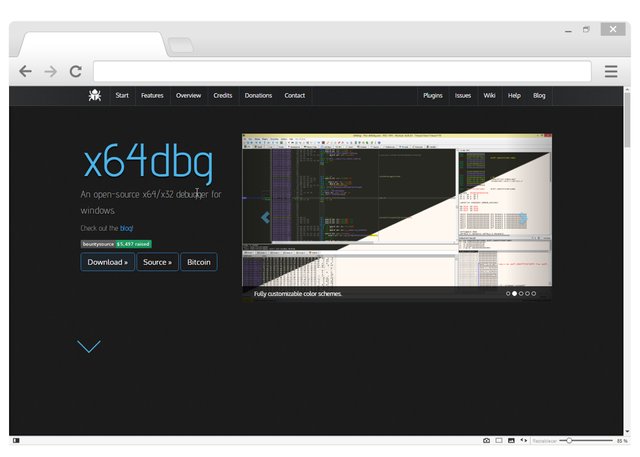640x457 pixels.
Task: Click the camera capture icon in the status bar
Action: [x=486, y=441]
